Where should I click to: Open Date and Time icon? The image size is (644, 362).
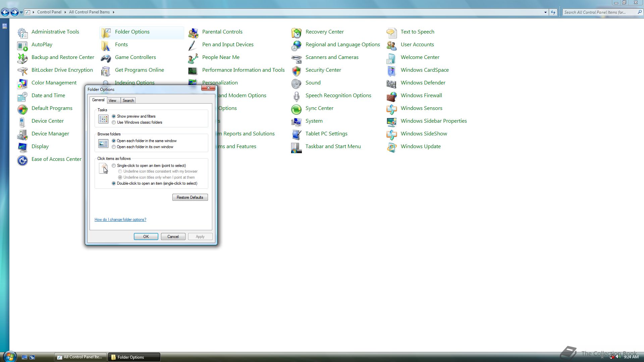point(22,96)
